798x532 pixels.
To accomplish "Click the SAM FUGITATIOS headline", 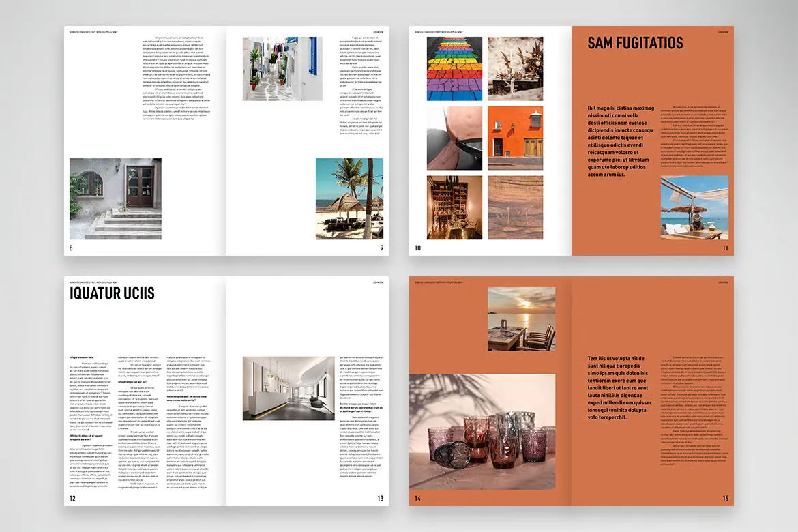I will (x=635, y=43).
